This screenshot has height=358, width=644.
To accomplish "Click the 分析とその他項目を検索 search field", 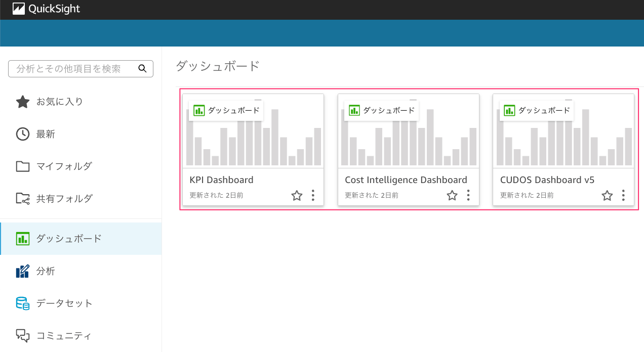I will tap(80, 69).
